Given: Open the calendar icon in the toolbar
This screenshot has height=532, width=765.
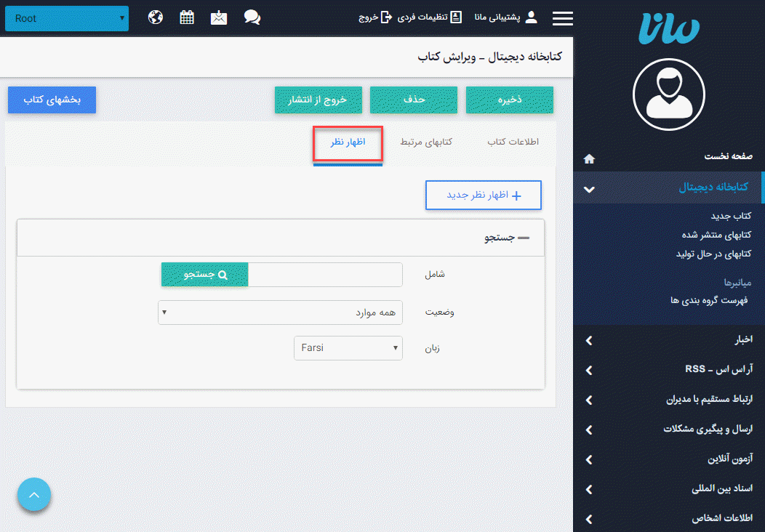Looking at the screenshot, I should pyautogui.click(x=187, y=17).
